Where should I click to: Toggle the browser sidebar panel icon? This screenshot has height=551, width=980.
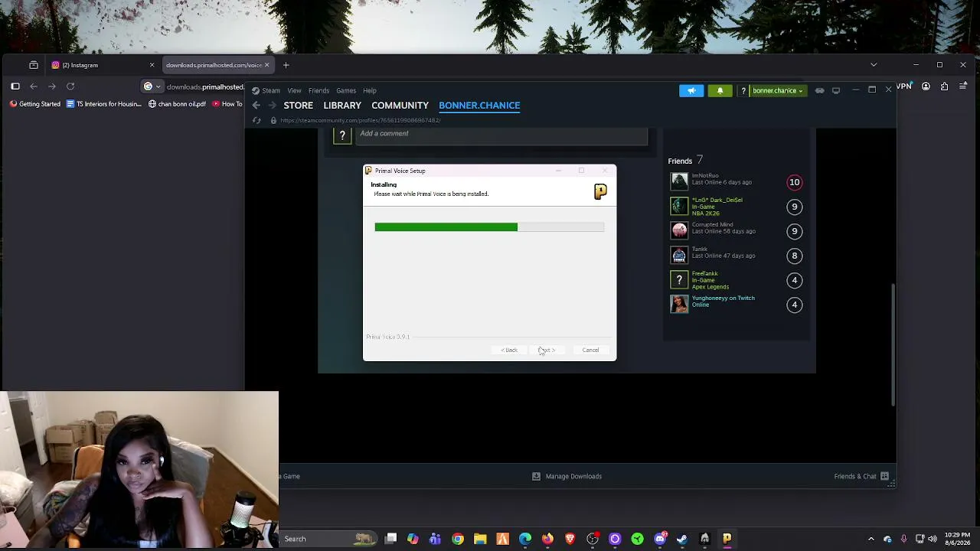pos(15,86)
